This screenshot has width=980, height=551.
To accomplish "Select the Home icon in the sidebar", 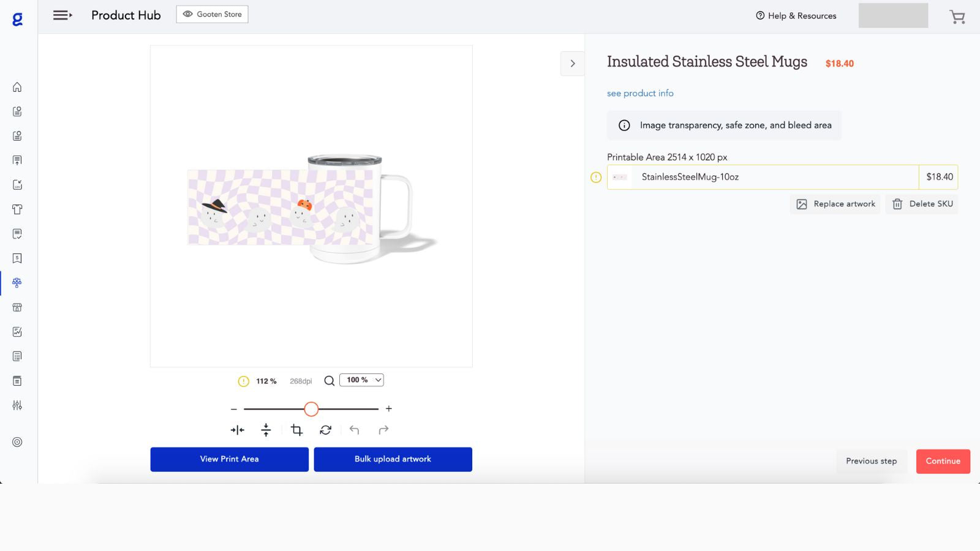I will [x=17, y=87].
